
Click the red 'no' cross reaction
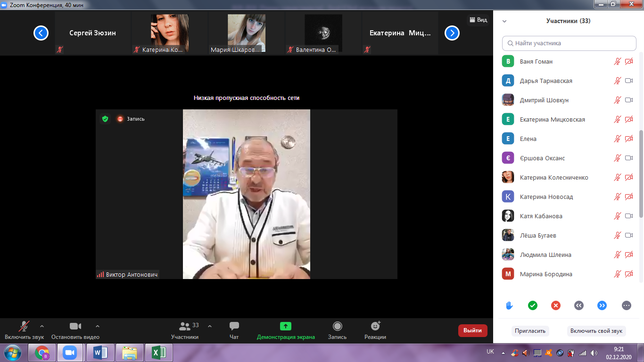tap(556, 305)
